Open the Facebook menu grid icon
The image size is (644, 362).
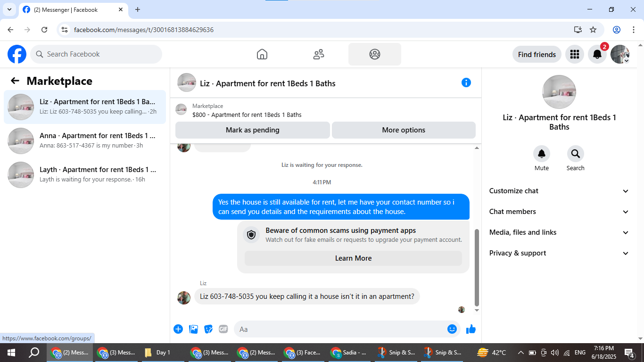point(574,54)
